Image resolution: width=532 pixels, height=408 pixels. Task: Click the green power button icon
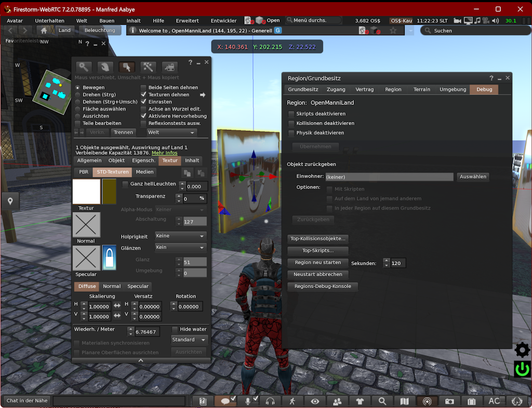522,369
